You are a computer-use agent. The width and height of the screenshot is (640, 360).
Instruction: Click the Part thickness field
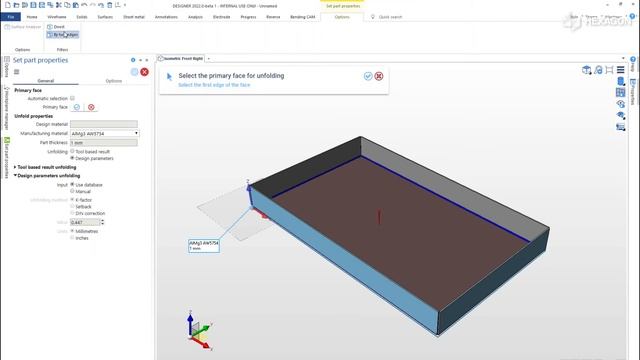point(104,142)
